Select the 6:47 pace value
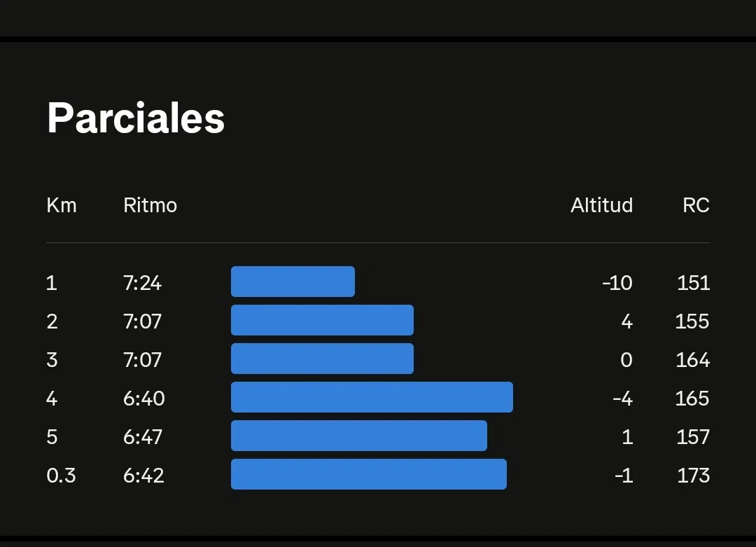The width and height of the screenshot is (756, 547). pyautogui.click(x=143, y=437)
